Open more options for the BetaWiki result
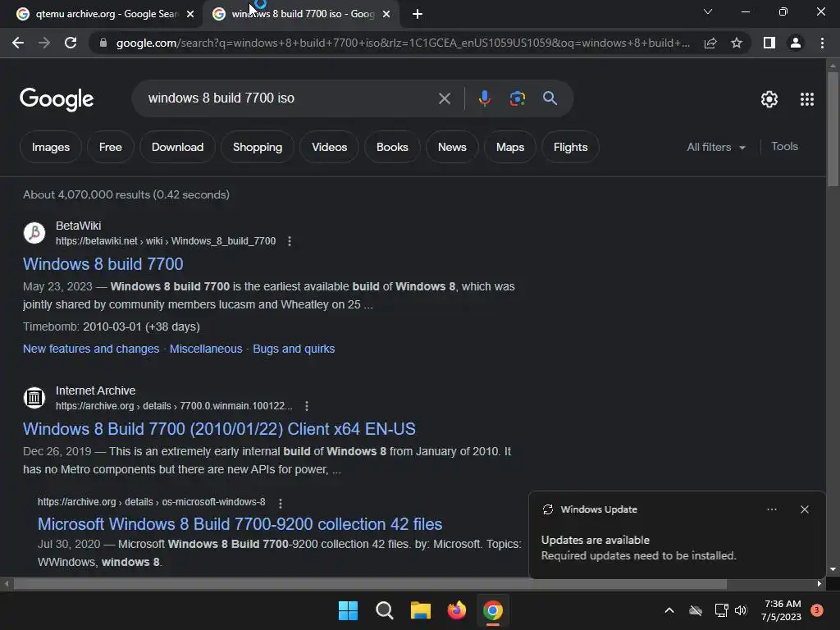This screenshot has height=630, width=840. [x=290, y=241]
